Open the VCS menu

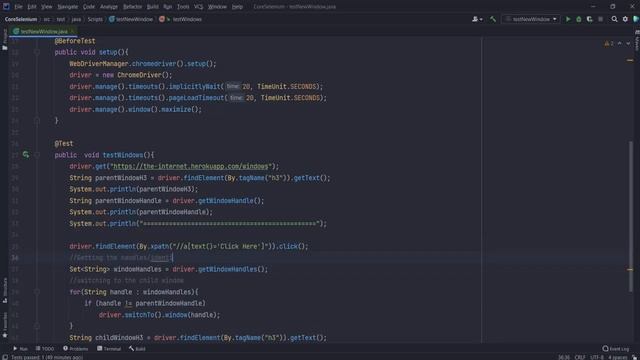click(198, 7)
